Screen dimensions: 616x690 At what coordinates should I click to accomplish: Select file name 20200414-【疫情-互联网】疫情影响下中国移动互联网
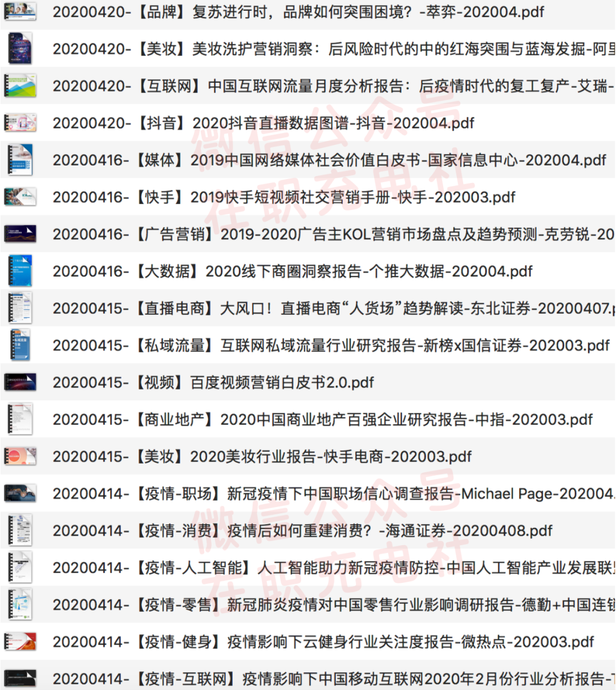(x=334, y=679)
